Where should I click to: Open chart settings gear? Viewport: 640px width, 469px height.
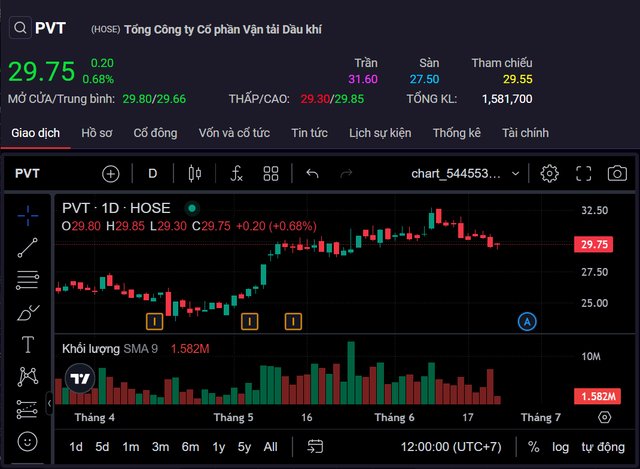(549, 173)
